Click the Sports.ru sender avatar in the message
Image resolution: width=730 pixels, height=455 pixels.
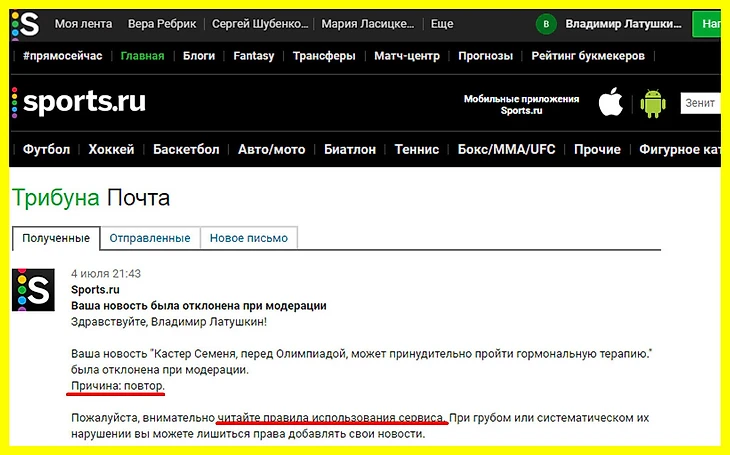pos(33,290)
